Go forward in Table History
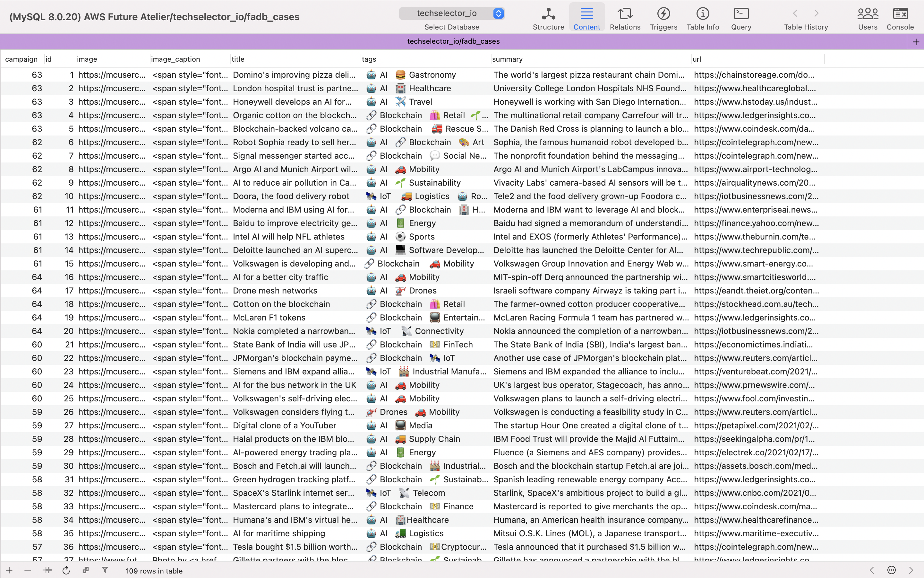924x578 pixels. (x=816, y=13)
